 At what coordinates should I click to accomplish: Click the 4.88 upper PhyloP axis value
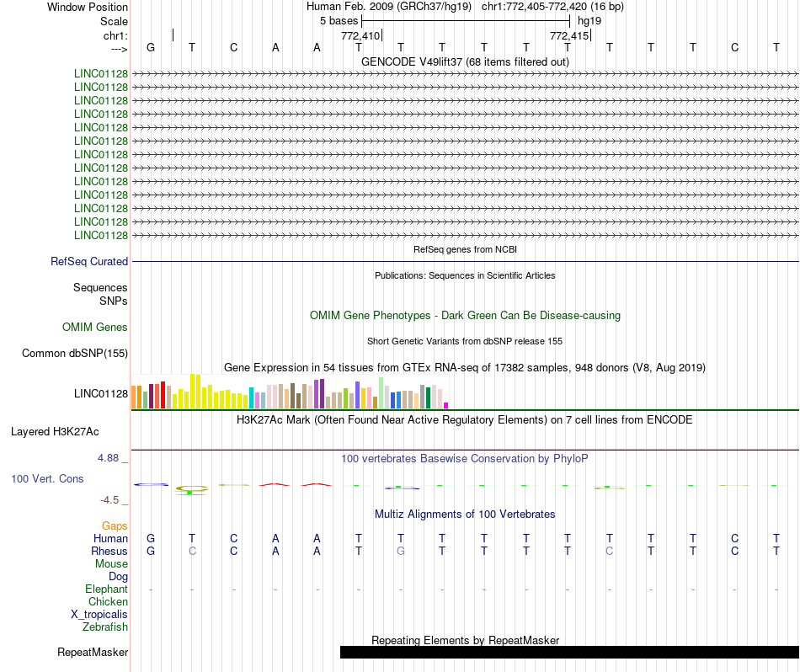[x=108, y=458]
